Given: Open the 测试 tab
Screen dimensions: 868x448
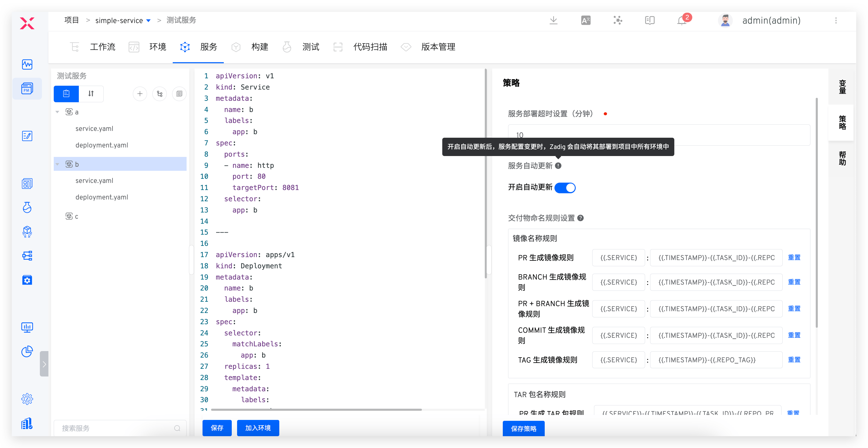Looking at the screenshot, I should (301, 47).
